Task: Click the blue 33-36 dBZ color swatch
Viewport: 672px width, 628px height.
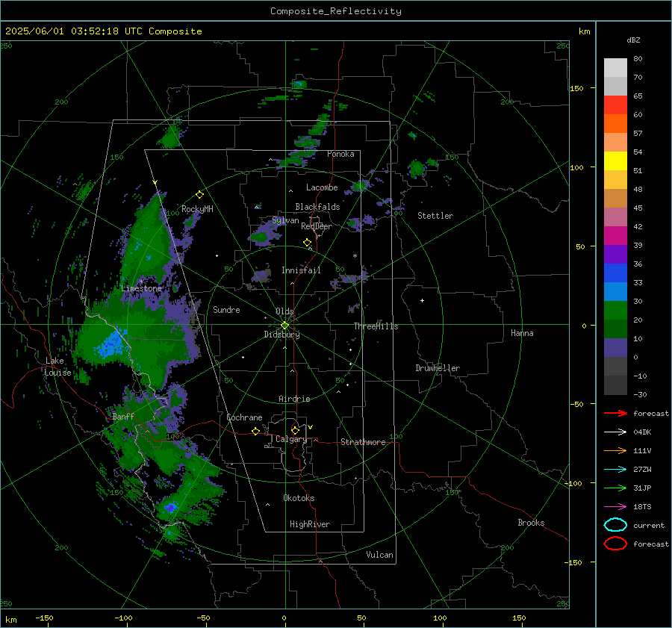Action: point(615,273)
